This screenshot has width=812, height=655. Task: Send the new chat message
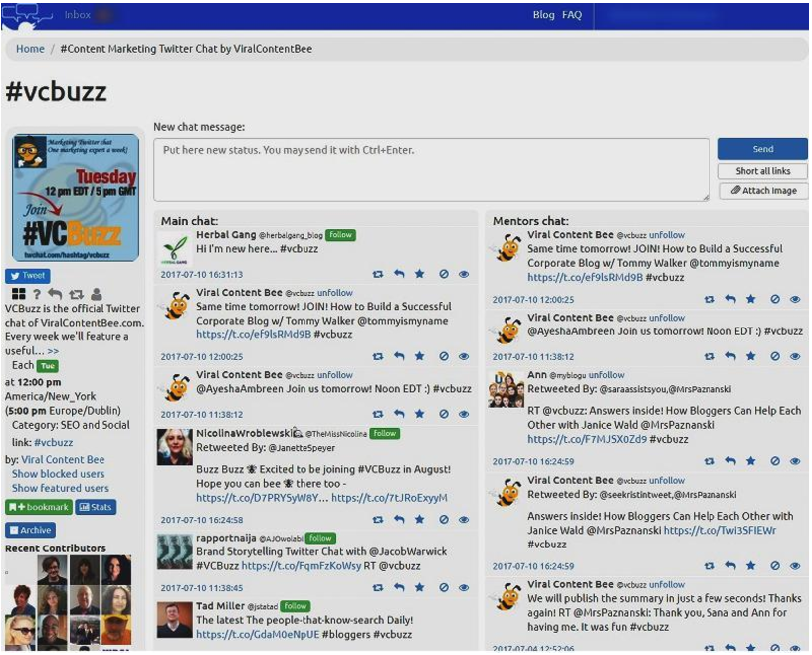tap(763, 149)
